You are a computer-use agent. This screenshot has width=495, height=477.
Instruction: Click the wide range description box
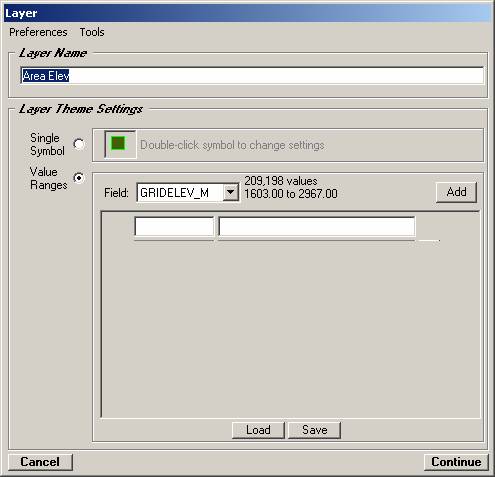[x=317, y=227]
